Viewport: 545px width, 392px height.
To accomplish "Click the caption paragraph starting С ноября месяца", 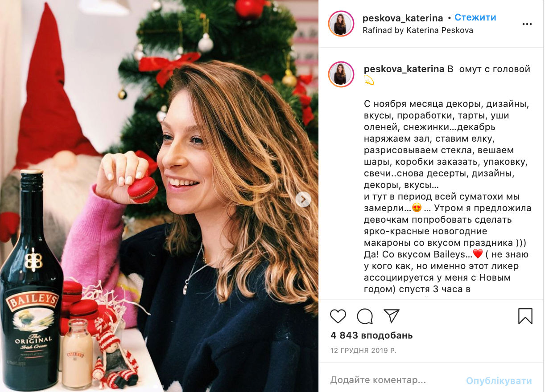I will [x=447, y=145].
